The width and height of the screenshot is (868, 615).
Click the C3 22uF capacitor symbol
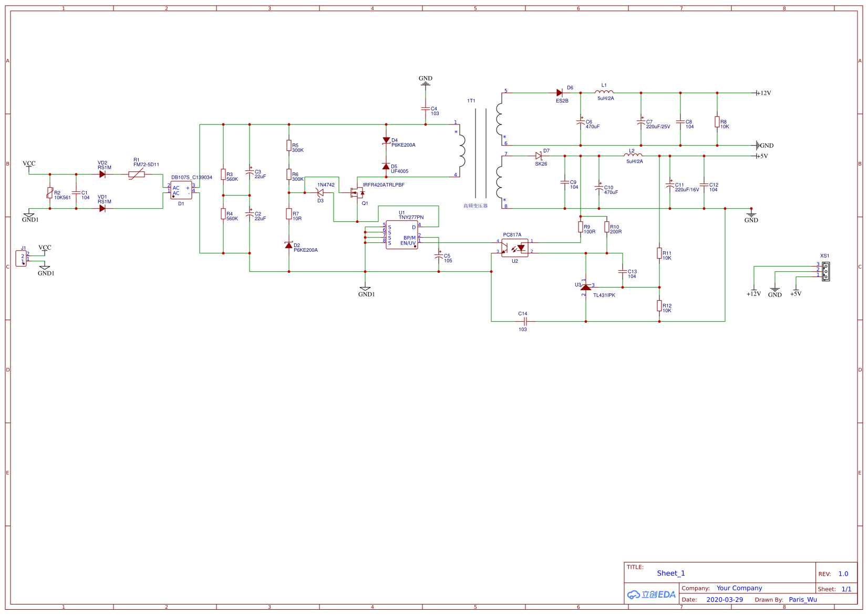(x=250, y=172)
